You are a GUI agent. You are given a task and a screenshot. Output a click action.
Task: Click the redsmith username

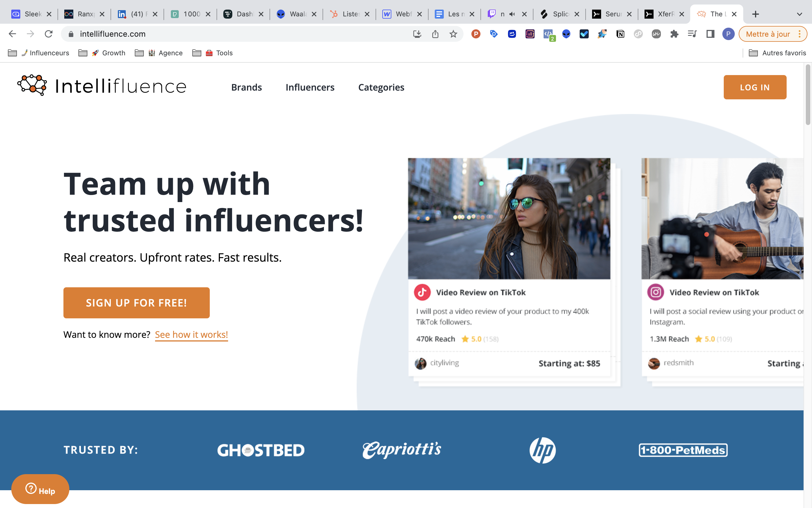[x=678, y=363]
